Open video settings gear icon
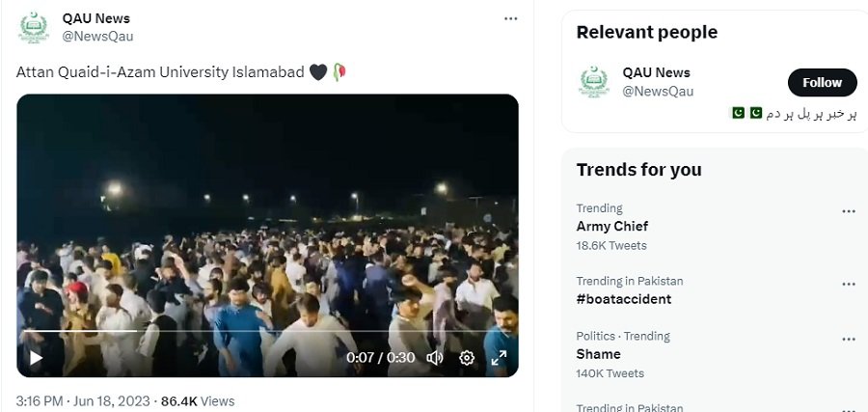Image resolution: width=868 pixels, height=412 pixels. [467, 358]
